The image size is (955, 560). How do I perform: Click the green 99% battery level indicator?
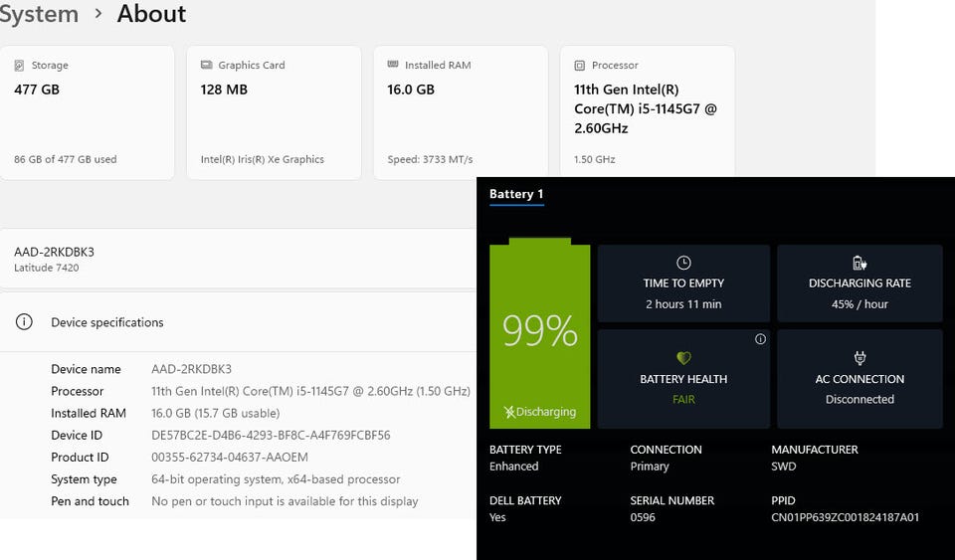click(x=540, y=331)
